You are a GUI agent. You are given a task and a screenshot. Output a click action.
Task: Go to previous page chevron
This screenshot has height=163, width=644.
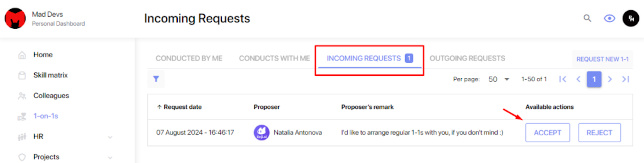[578, 79]
